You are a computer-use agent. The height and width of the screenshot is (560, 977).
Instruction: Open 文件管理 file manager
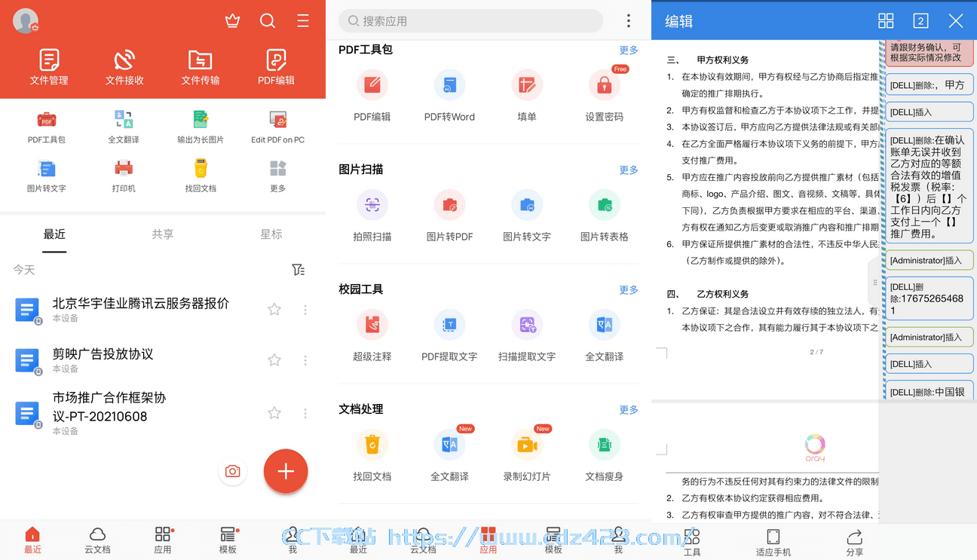coord(49,67)
